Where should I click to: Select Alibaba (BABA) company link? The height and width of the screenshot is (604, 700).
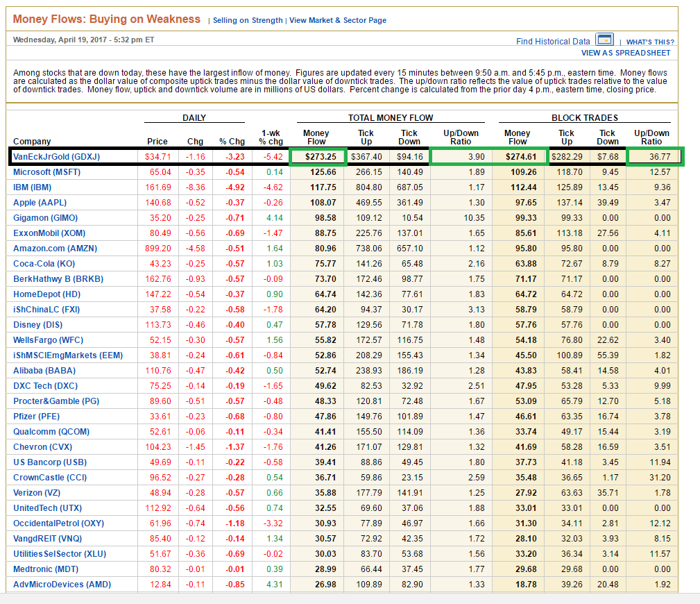(x=44, y=370)
